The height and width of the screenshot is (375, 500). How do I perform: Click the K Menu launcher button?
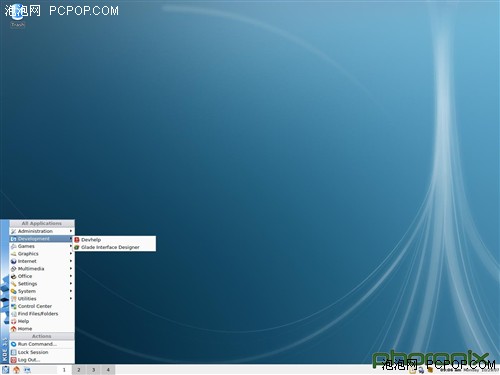click(x=6, y=370)
